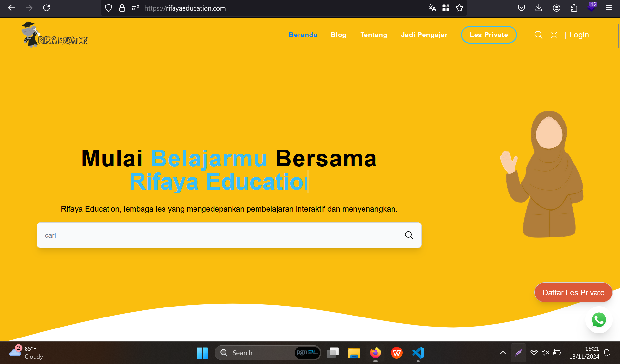
Task: Click the magnifier icon in the website header
Action: [x=538, y=35]
